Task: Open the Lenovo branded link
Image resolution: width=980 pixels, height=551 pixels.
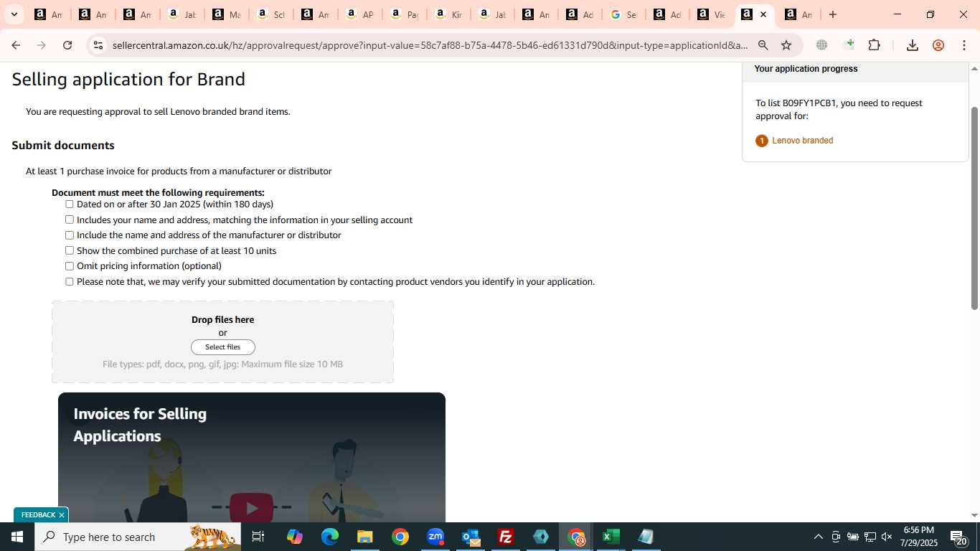Action: tap(802, 141)
